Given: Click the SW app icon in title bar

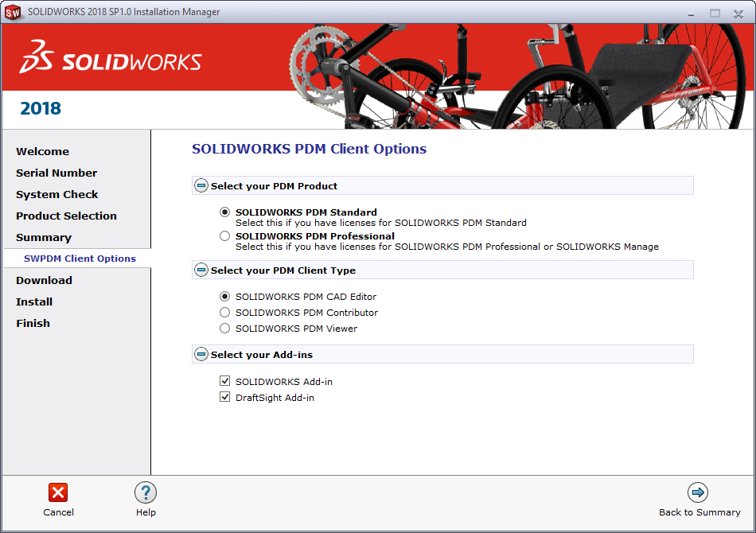Looking at the screenshot, I should (x=13, y=12).
